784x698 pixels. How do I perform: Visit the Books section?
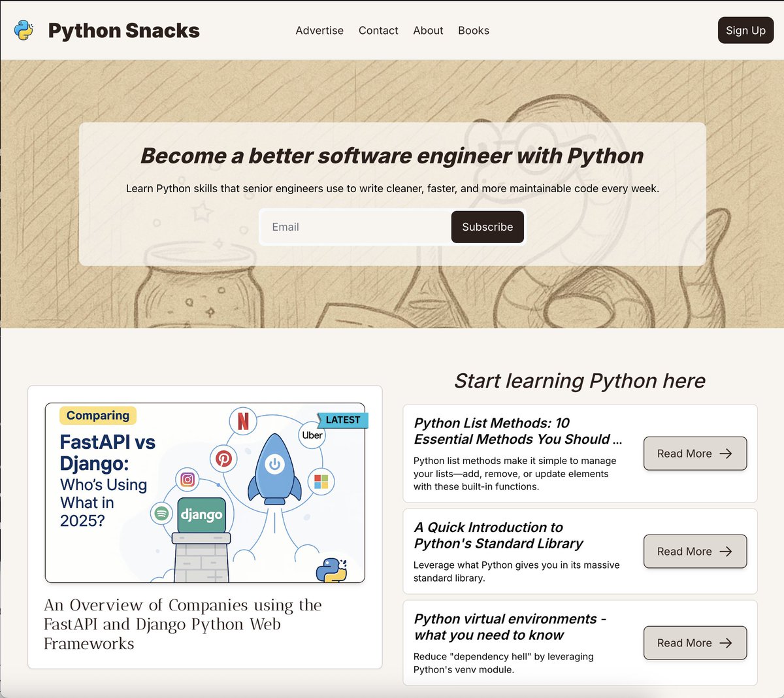coord(474,30)
